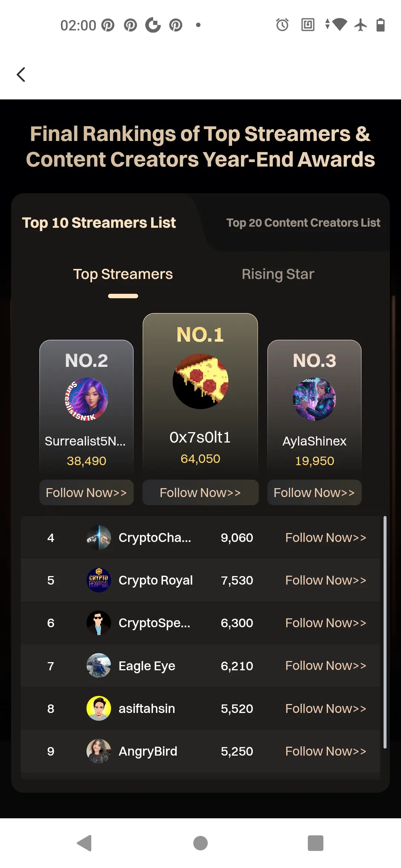401x868 pixels.
Task: Select Top Streamers sub-tab
Action: 123,274
